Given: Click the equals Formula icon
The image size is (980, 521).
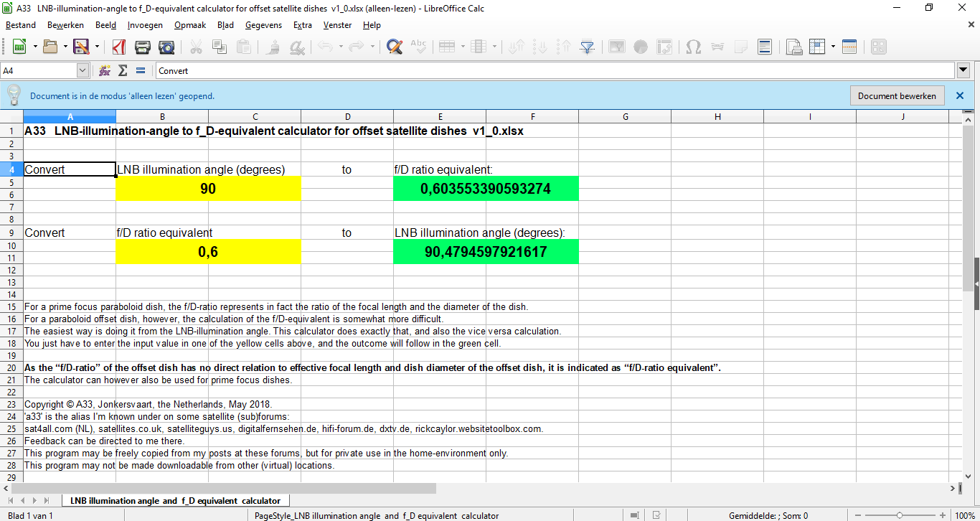Looking at the screenshot, I should click(140, 71).
